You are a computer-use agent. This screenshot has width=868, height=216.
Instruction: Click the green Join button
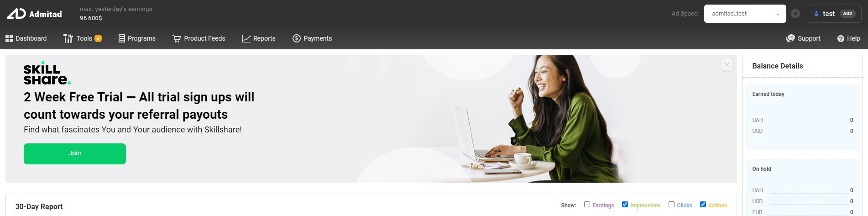(75, 154)
